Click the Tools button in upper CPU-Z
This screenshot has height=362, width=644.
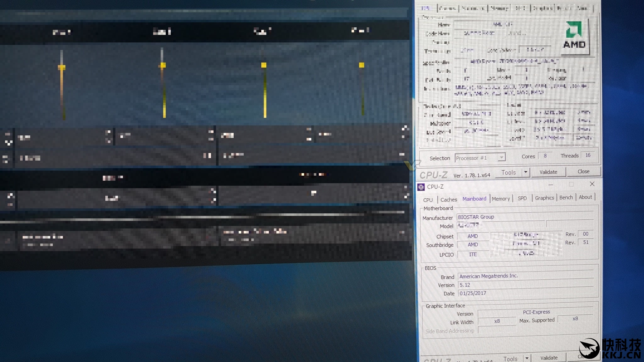(x=508, y=173)
